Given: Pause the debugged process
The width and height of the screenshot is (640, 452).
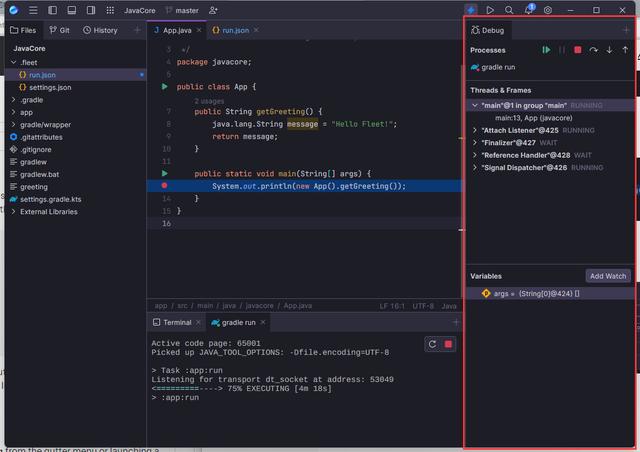Looking at the screenshot, I should (x=562, y=50).
